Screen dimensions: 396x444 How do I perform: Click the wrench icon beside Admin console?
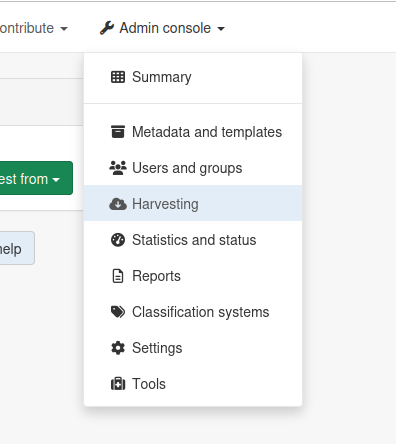107,28
